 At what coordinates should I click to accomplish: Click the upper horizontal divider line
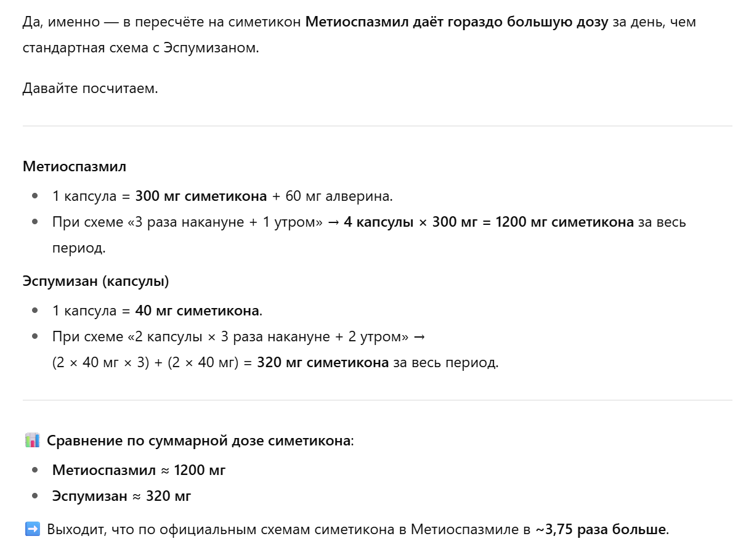click(x=377, y=126)
